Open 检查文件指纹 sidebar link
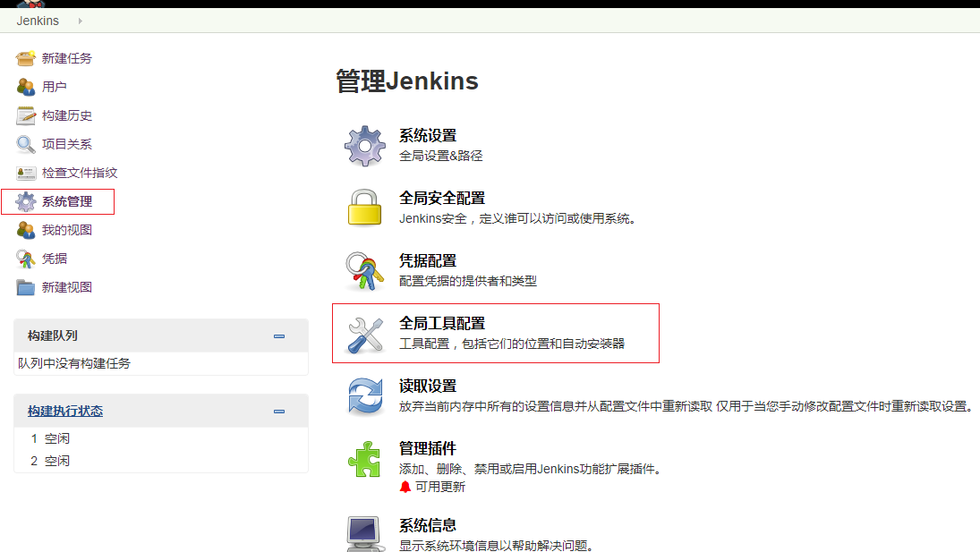The height and width of the screenshot is (552, 980). [80, 173]
